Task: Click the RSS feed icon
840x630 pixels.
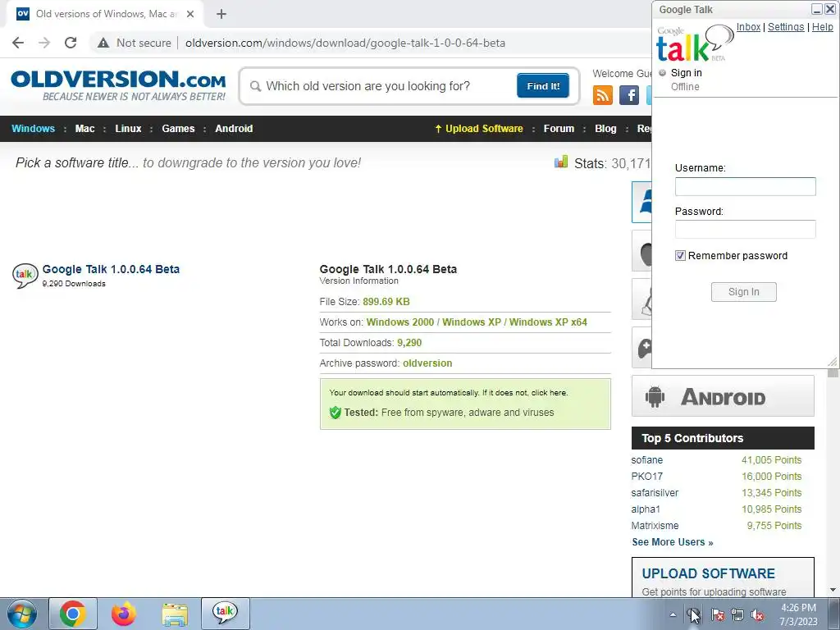Action: pyautogui.click(x=603, y=95)
